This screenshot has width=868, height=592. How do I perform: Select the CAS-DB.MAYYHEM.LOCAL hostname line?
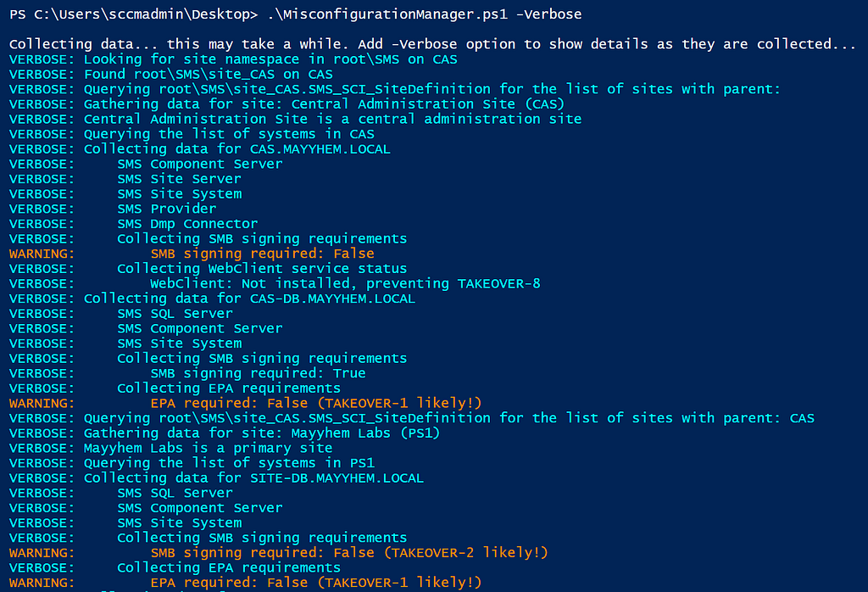(249, 299)
